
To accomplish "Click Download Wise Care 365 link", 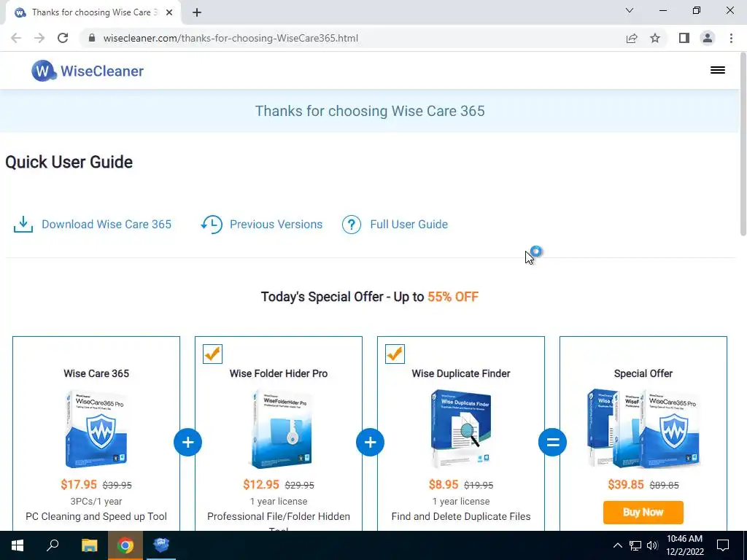I will point(107,225).
